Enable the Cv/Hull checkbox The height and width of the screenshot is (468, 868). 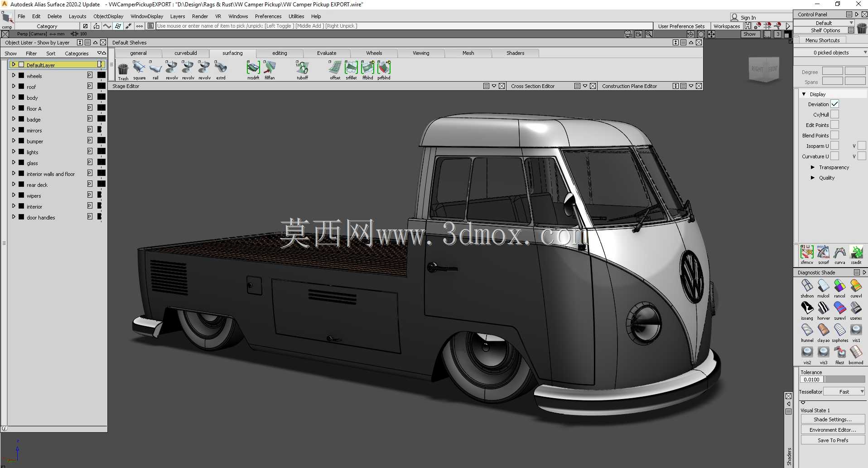pyautogui.click(x=834, y=114)
